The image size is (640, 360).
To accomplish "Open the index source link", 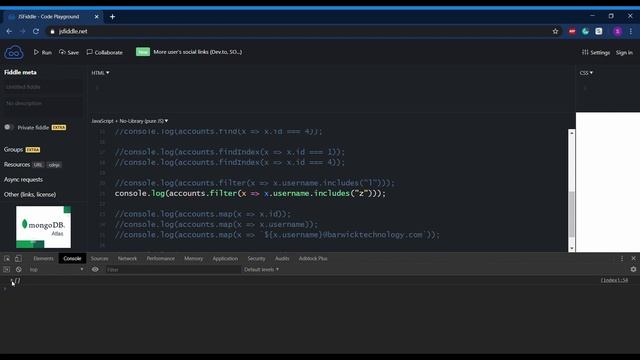I will tap(614, 280).
